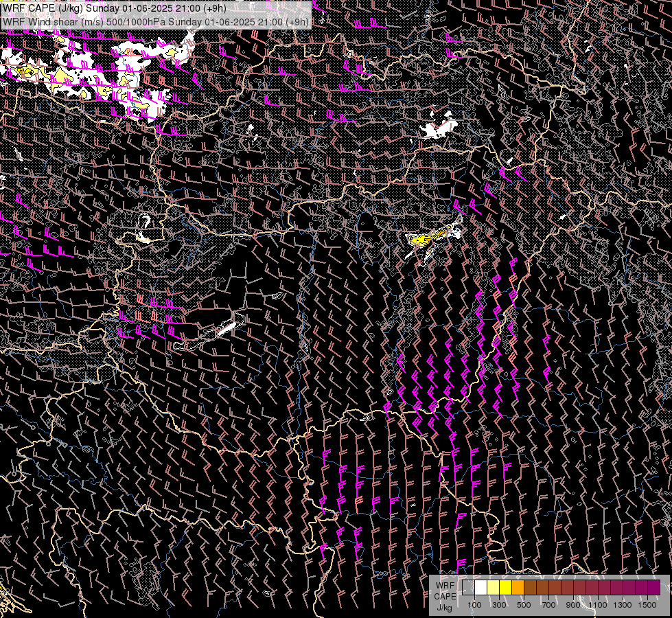Click the legend value 1100
Screen dimensions: 672x618
point(597,605)
